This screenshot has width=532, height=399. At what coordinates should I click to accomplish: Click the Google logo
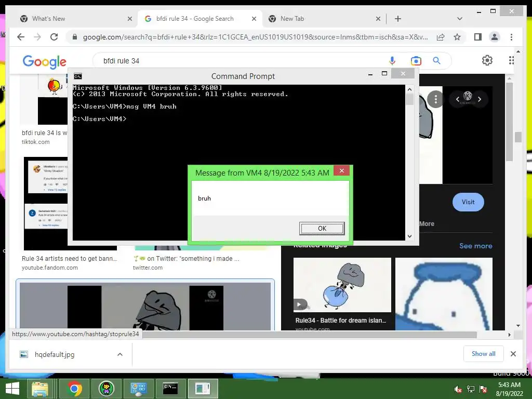pos(45,61)
